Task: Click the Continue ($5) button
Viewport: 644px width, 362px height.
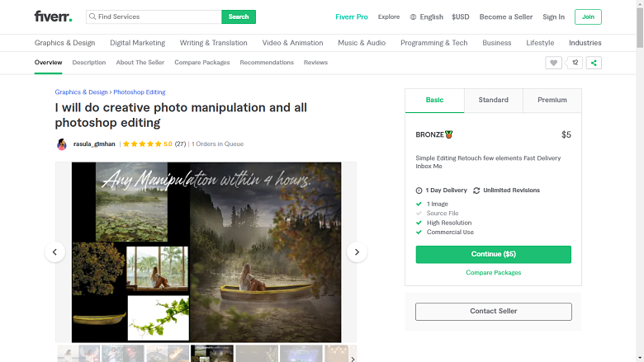Action: coord(493,254)
